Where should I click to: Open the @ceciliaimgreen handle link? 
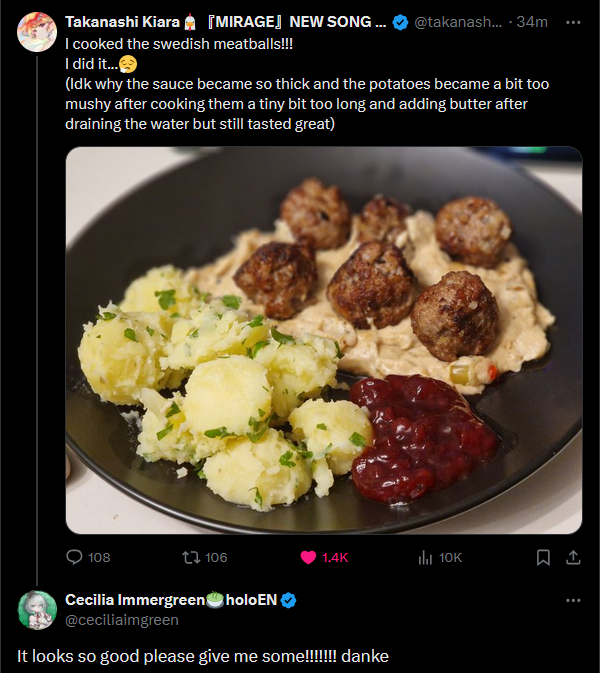click(x=122, y=620)
